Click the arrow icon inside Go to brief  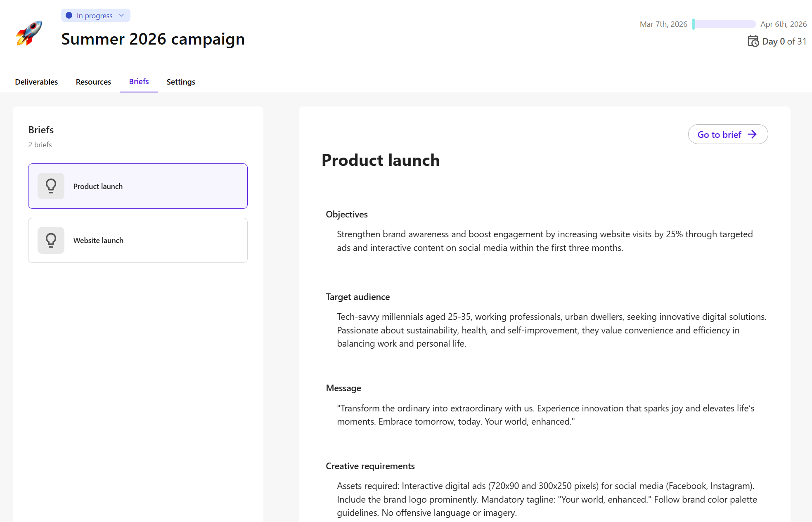tap(753, 134)
